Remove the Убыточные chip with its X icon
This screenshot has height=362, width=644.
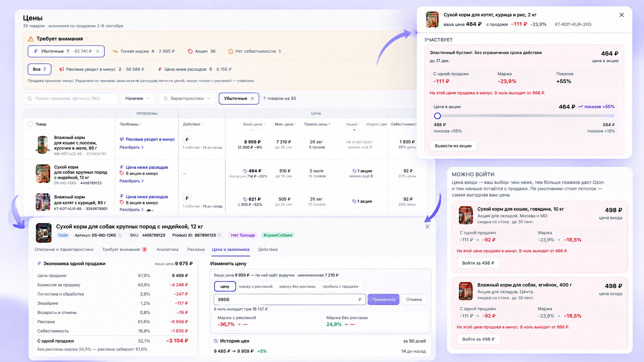tap(98, 51)
